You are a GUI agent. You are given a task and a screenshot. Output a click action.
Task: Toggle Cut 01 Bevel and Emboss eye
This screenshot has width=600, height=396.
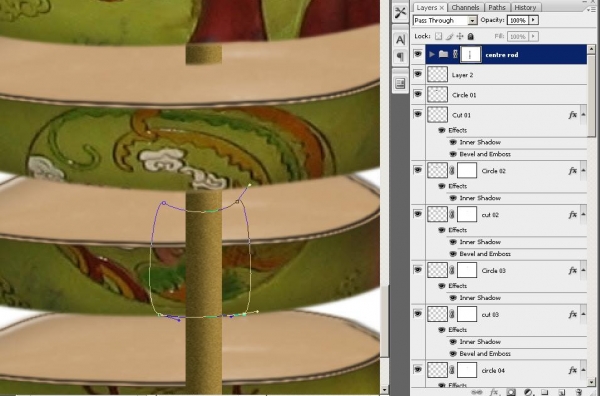(453, 154)
